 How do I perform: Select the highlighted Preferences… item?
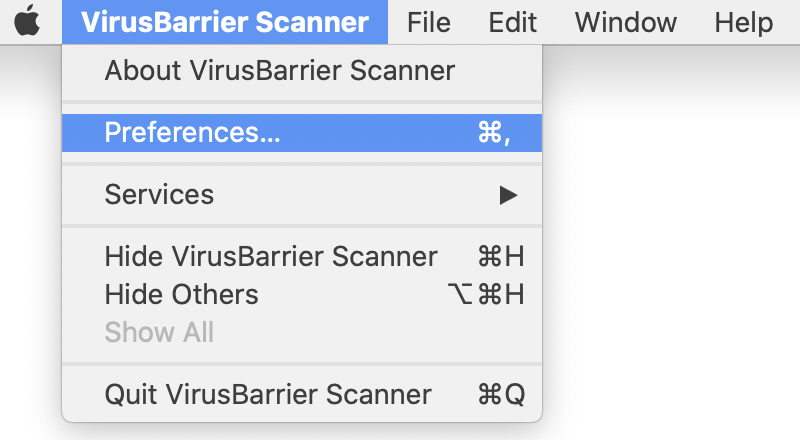[302, 133]
